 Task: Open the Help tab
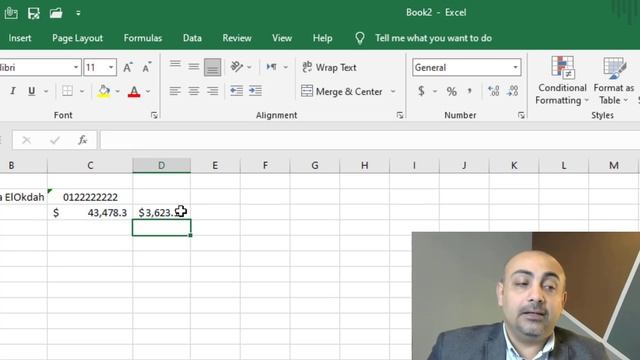tap(322, 38)
